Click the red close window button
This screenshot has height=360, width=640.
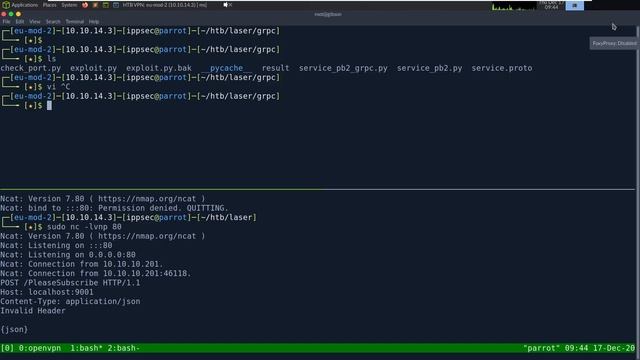(x=4, y=14)
